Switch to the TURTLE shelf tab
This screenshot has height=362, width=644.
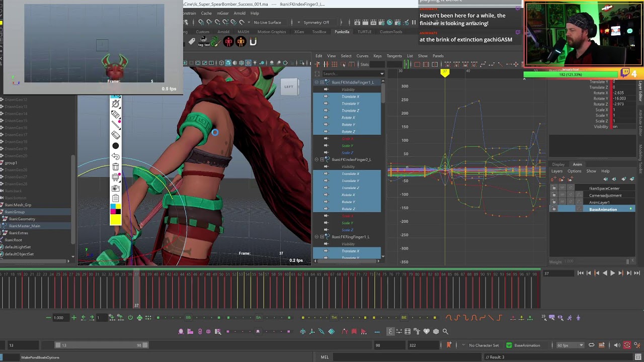(x=364, y=32)
